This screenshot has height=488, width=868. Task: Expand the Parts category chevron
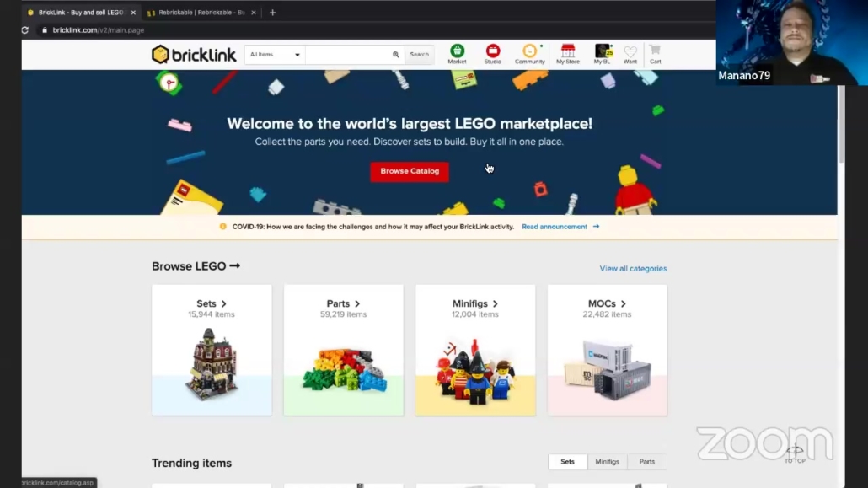357,303
